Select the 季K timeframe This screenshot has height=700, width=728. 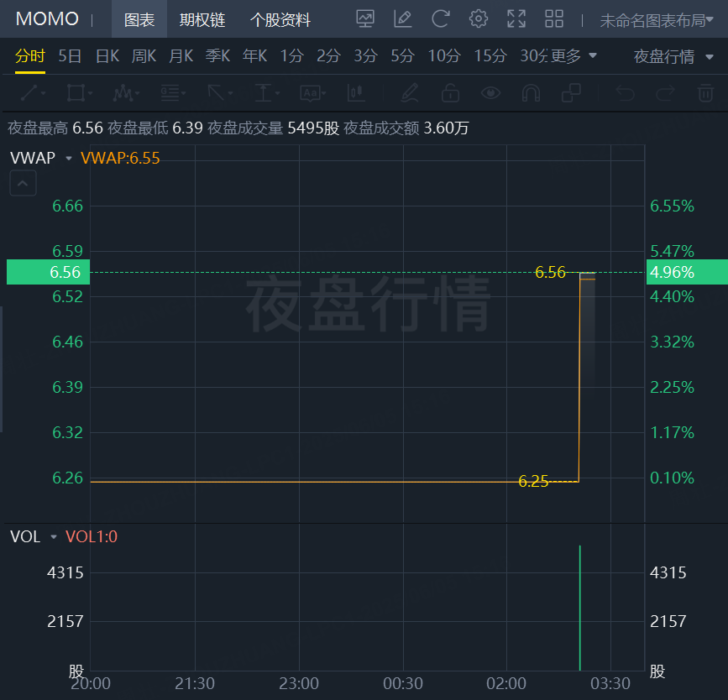[217, 55]
